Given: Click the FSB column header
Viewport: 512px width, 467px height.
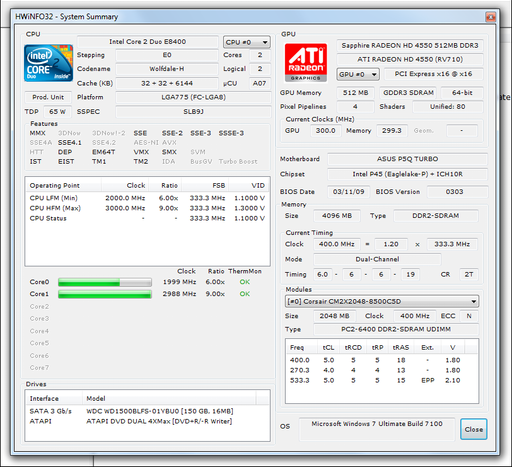Looking at the screenshot, I should click(x=205, y=185).
